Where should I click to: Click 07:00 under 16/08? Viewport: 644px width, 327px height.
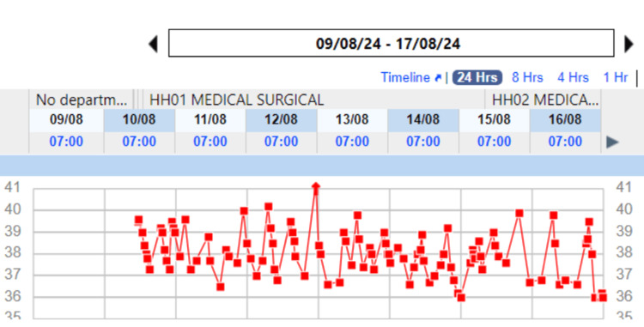coord(565,142)
